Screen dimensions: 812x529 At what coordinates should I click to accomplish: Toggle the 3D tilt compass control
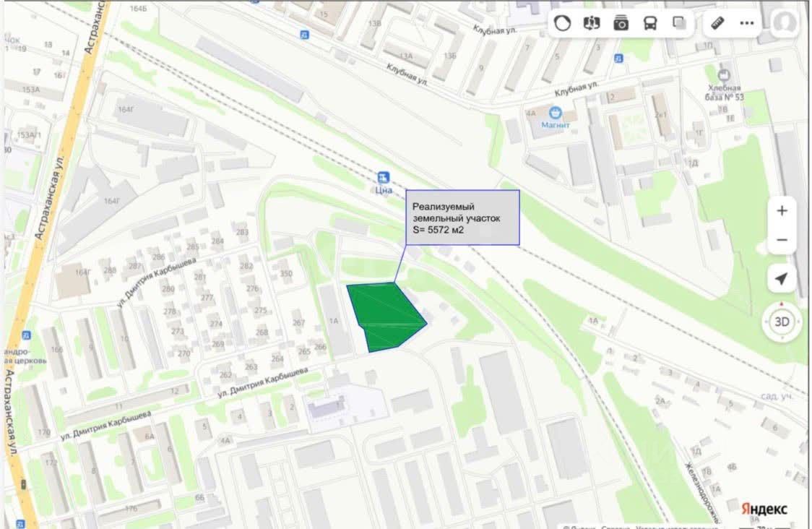[782, 322]
